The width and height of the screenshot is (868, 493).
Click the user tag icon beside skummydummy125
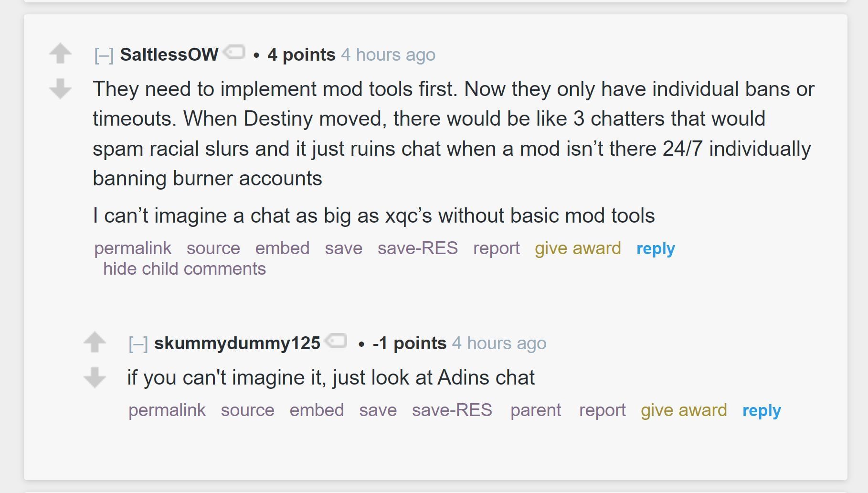point(336,341)
